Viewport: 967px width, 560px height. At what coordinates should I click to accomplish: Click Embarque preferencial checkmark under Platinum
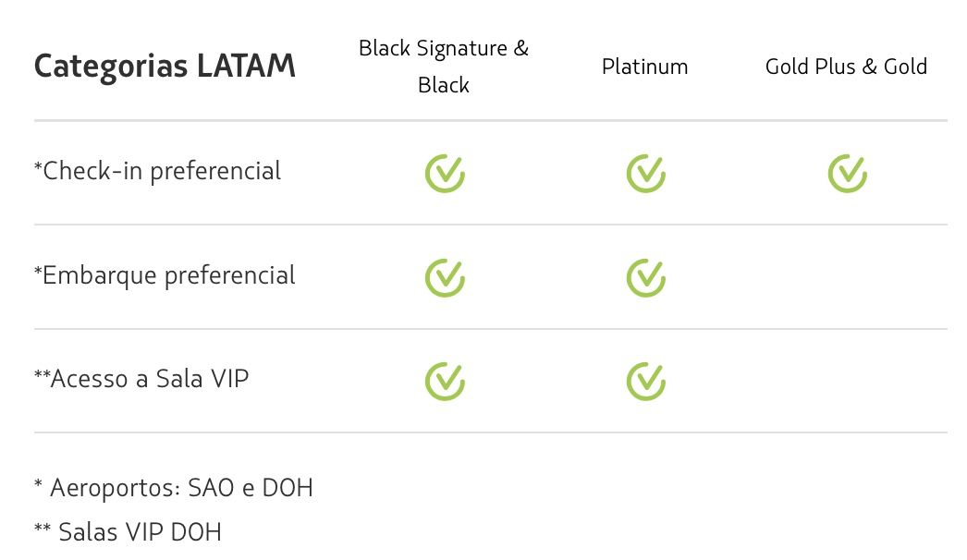click(645, 277)
